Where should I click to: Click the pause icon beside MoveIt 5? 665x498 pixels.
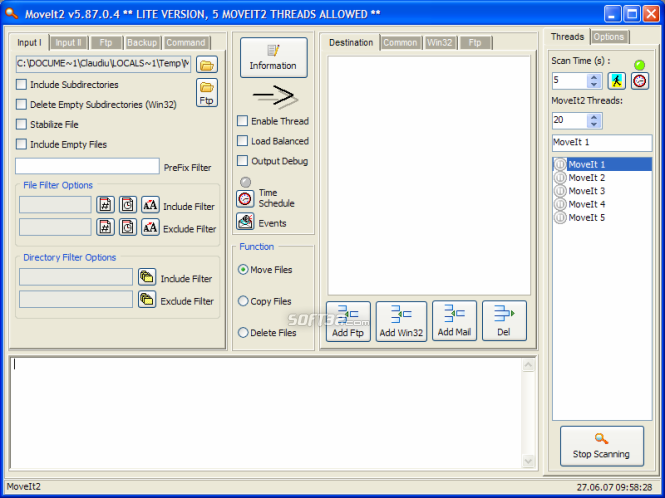click(x=560, y=218)
